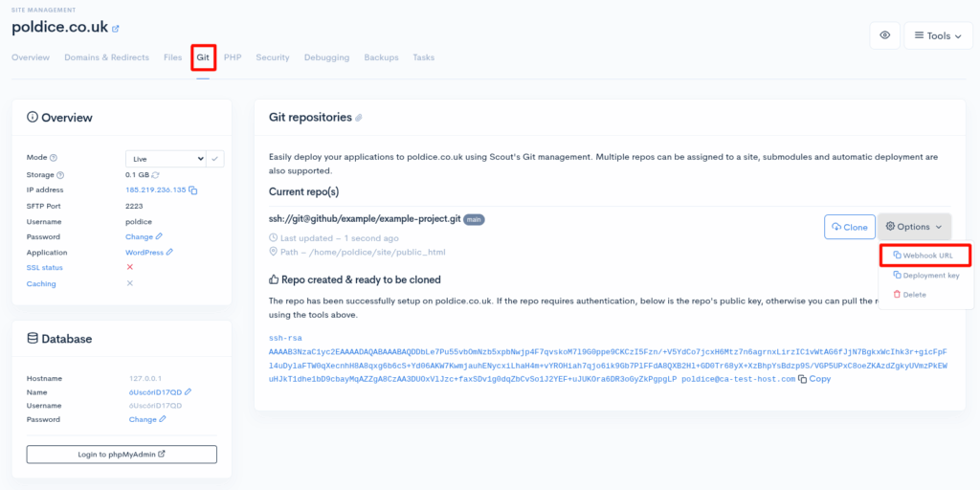Expand the repo Options dropdown
This screenshot has height=490, width=980.
914,227
